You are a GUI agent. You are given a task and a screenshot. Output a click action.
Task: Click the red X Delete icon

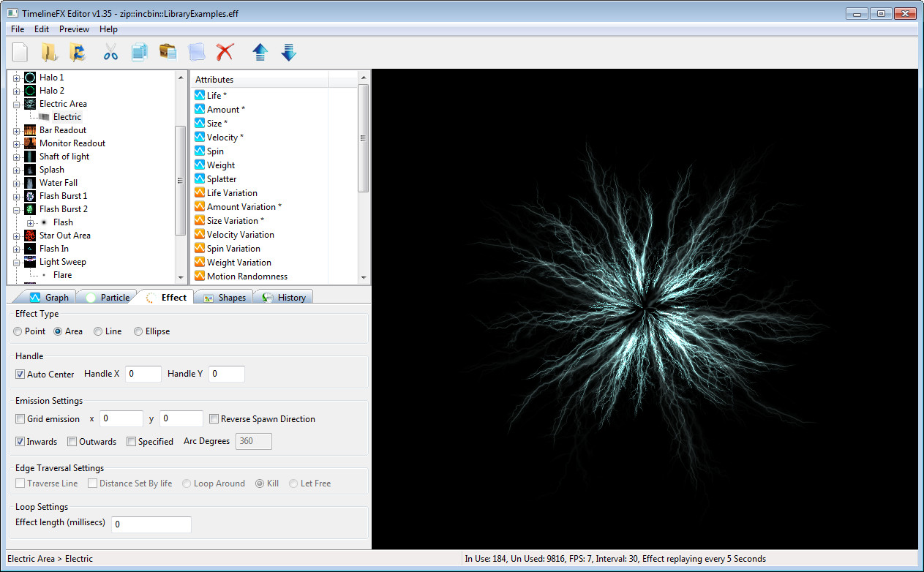pos(225,52)
